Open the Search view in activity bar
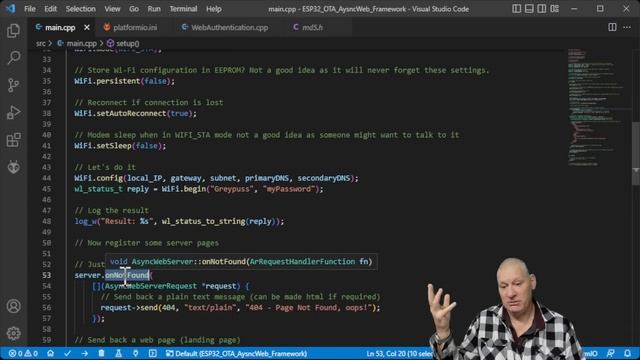 (13, 58)
